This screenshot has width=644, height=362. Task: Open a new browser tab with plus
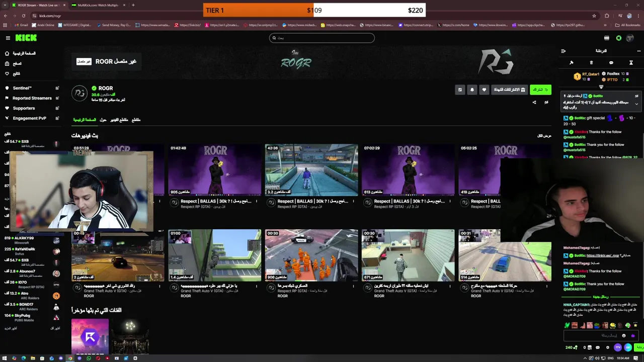[133, 5]
